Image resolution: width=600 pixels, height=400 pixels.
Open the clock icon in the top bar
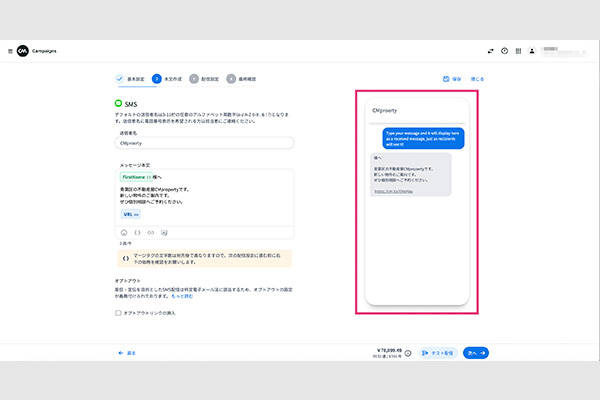pos(505,51)
